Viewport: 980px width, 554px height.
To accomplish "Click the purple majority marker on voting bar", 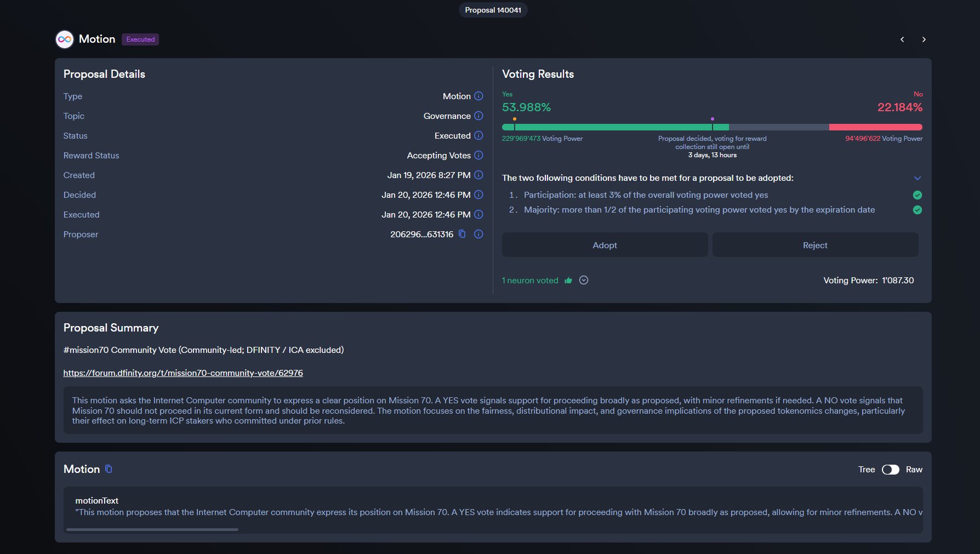I will pos(713,119).
